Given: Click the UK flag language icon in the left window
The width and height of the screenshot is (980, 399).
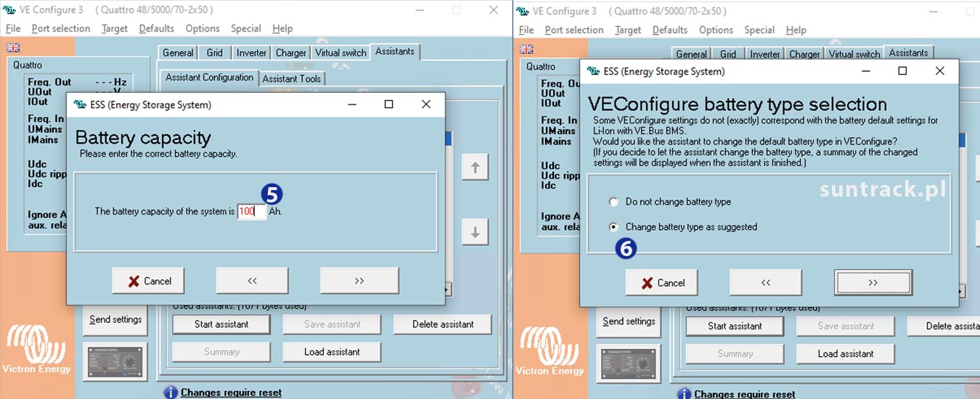Looking at the screenshot, I should [13, 47].
